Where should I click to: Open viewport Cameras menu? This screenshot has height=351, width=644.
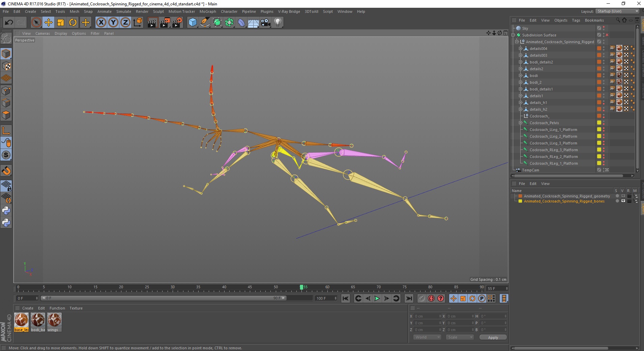pyautogui.click(x=42, y=33)
